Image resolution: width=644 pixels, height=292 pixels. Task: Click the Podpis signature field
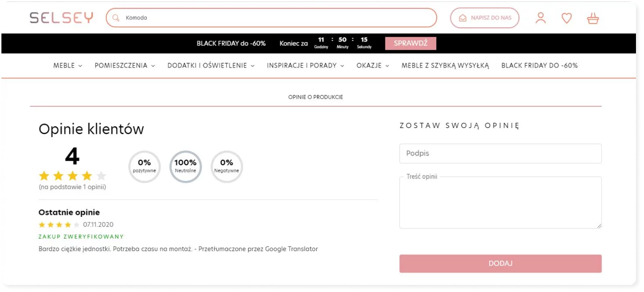[x=500, y=154]
